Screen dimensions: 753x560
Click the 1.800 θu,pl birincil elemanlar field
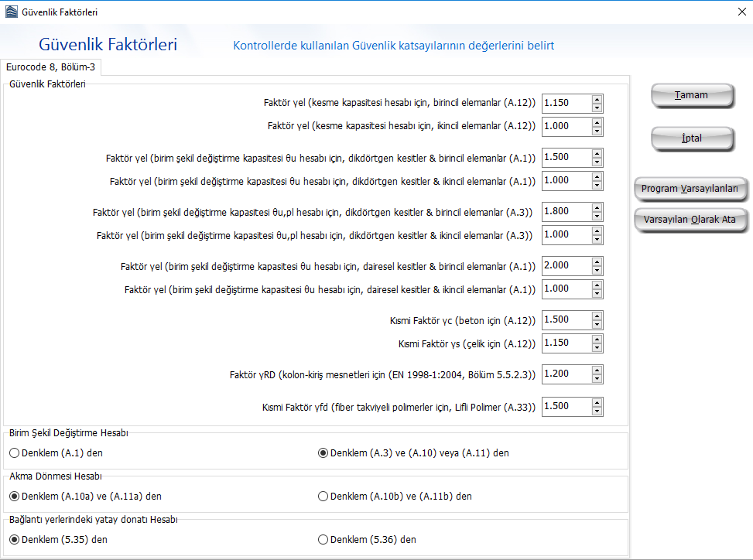coord(566,211)
